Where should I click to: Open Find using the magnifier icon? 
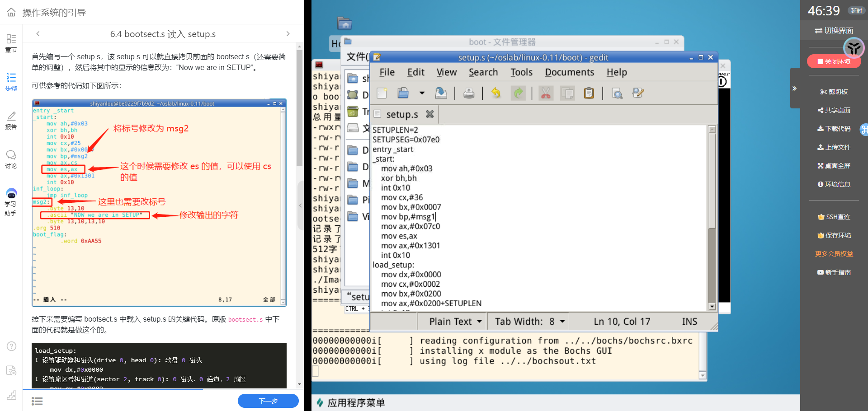click(617, 93)
